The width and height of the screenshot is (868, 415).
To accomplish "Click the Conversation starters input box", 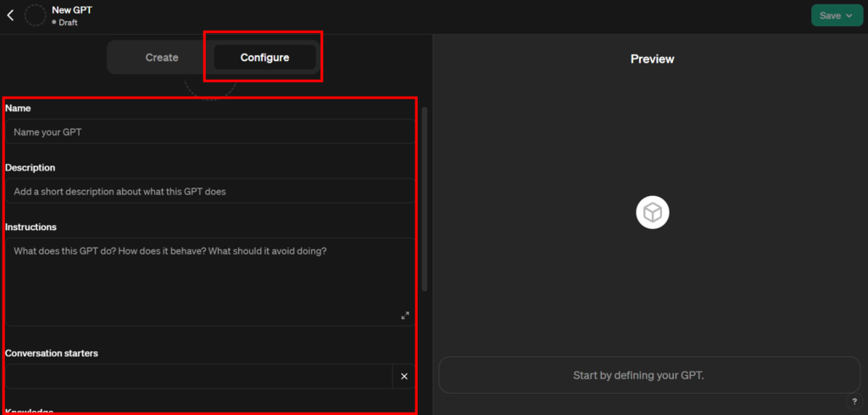I will (x=198, y=376).
